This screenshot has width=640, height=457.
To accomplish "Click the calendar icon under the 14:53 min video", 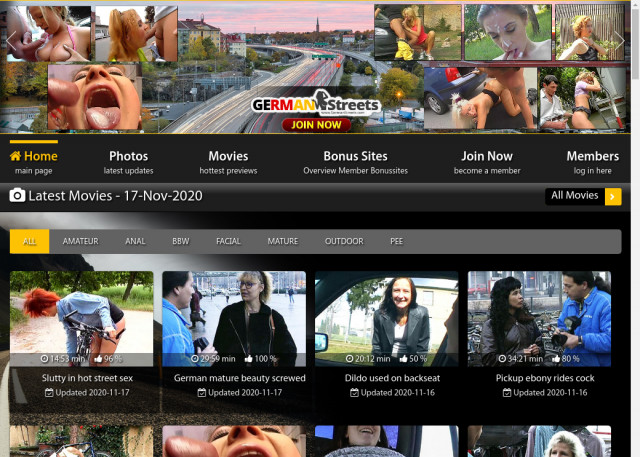I will click(x=49, y=393).
